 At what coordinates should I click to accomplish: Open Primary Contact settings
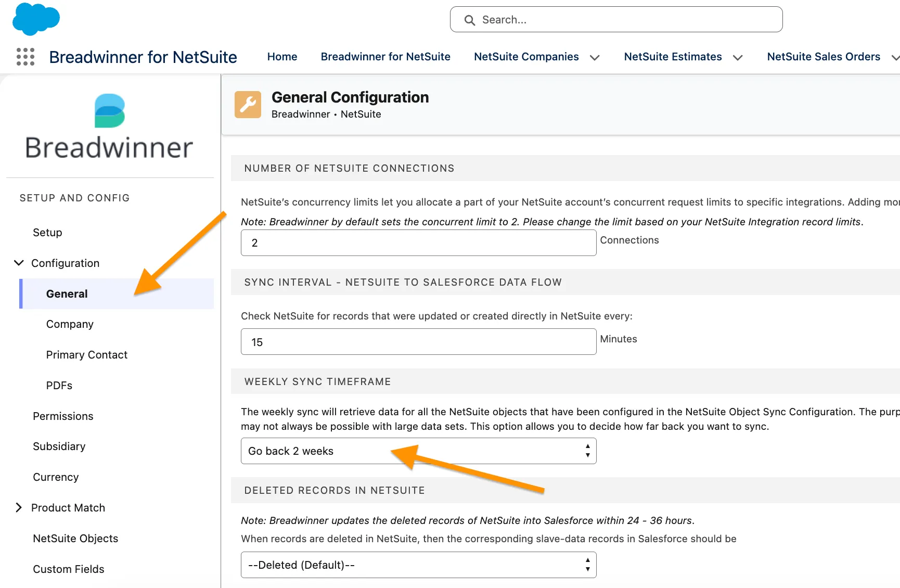86,355
